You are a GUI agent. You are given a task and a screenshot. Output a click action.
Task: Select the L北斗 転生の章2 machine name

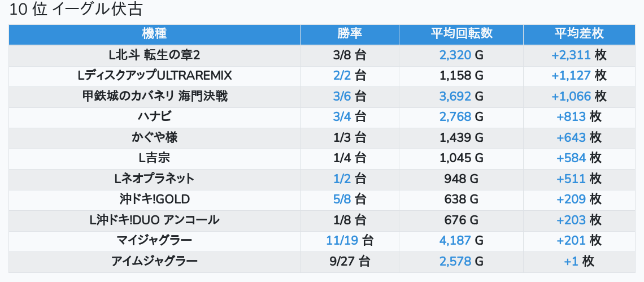tap(154, 55)
